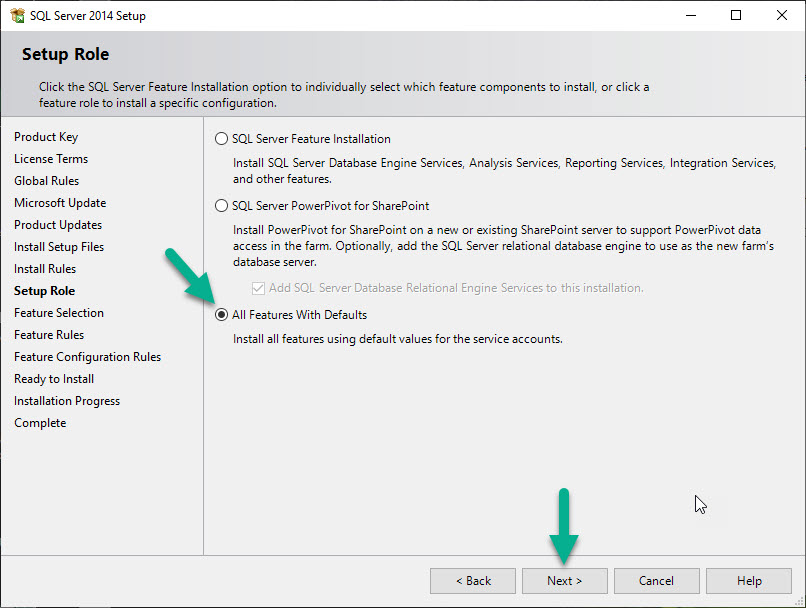Toggle Add SQL Server Database Relational Engine checkbox
The image size is (806, 608).
[258, 288]
